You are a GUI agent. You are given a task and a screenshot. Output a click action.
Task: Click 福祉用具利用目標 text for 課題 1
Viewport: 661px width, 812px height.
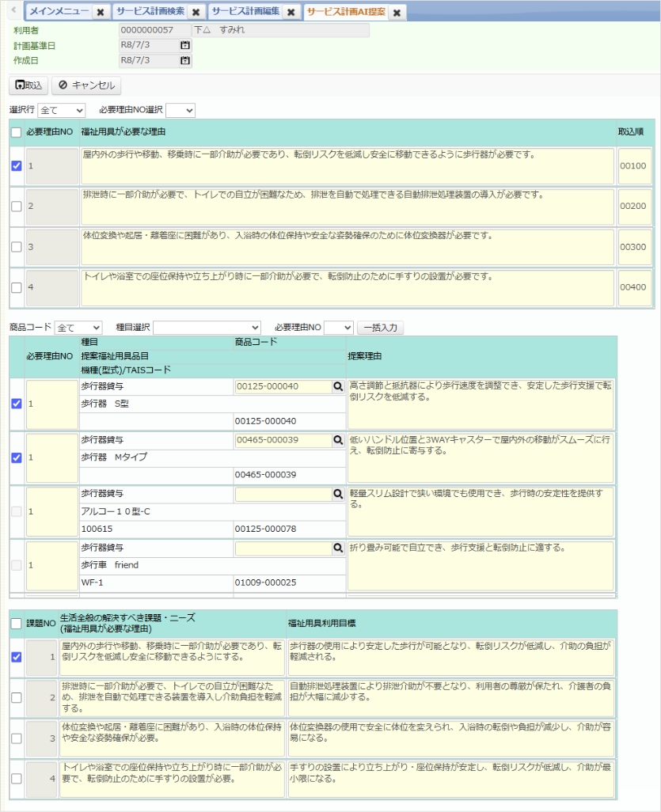point(451,657)
